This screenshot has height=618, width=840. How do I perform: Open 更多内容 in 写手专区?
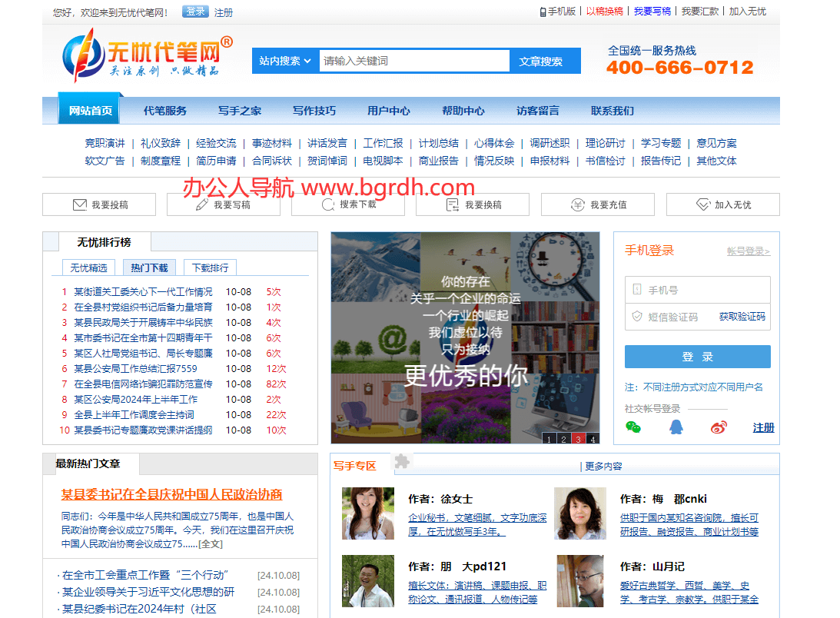tap(603, 467)
